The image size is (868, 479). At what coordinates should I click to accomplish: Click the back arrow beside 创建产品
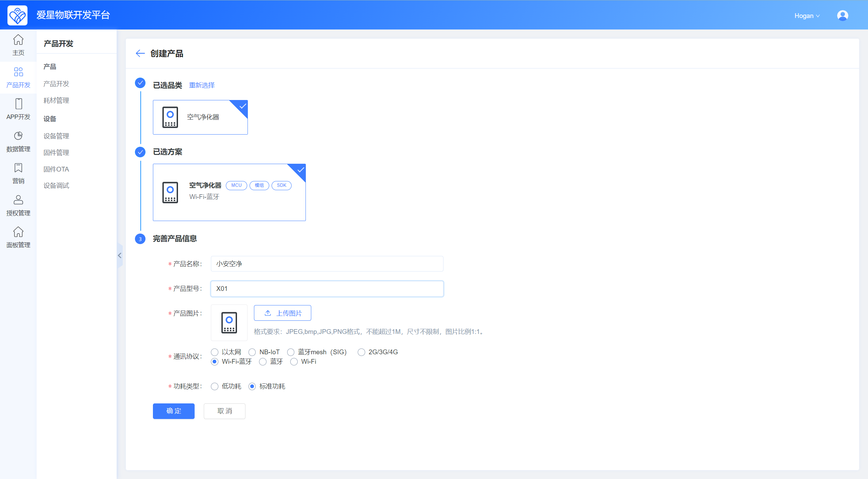coord(140,54)
